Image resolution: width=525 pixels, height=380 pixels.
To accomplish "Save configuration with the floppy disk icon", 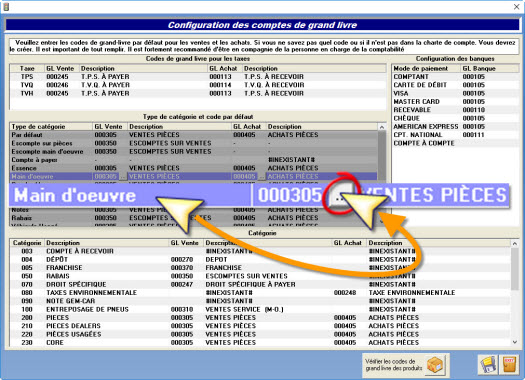I will click(488, 365).
